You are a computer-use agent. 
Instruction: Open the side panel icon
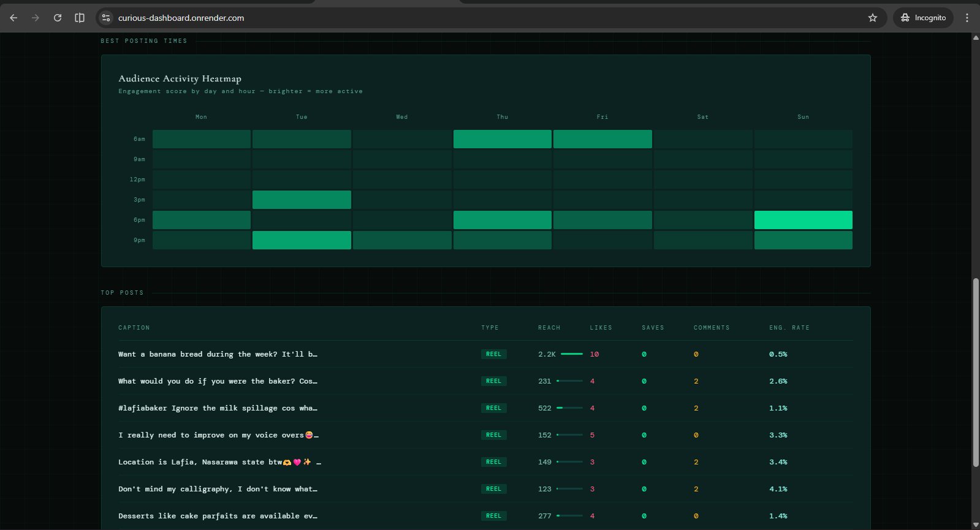(80, 18)
